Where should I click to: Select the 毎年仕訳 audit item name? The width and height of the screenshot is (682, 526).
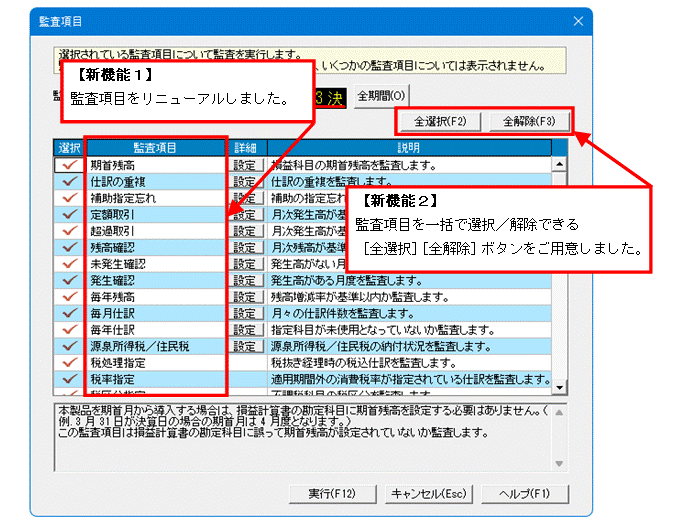tap(113, 330)
